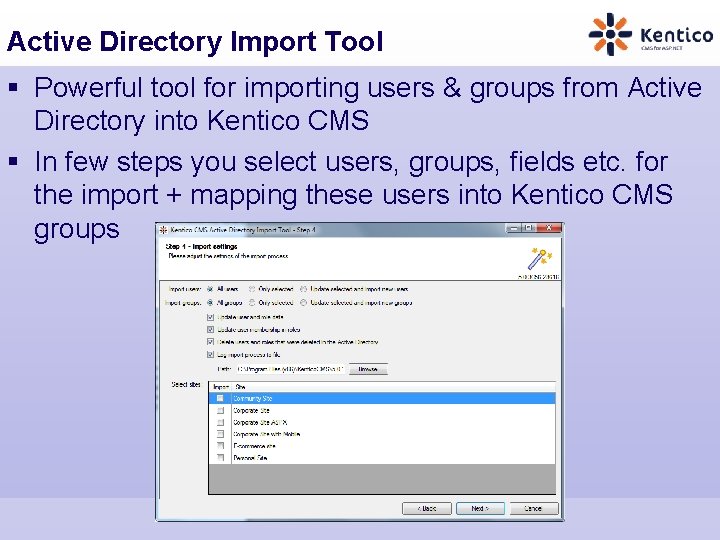Click the wizard wand icon in dialog
Screen dimensions: 720x540
(540, 259)
